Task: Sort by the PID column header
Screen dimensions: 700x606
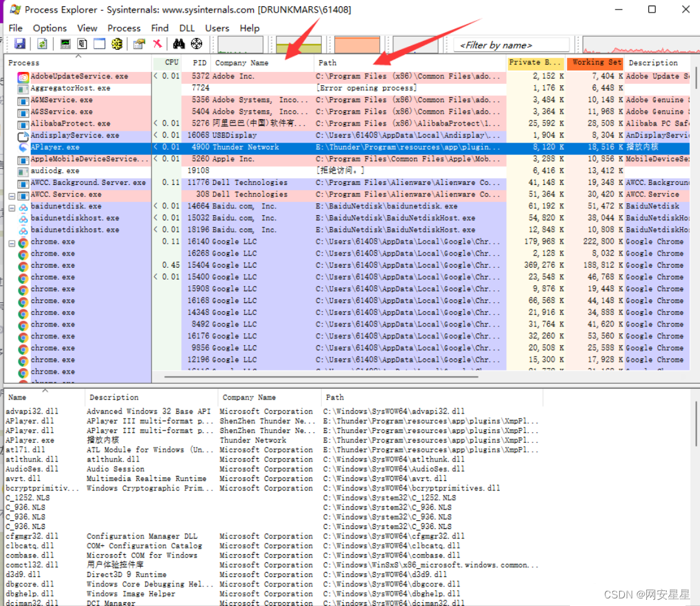Action: pyautogui.click(x=196, y=63)
